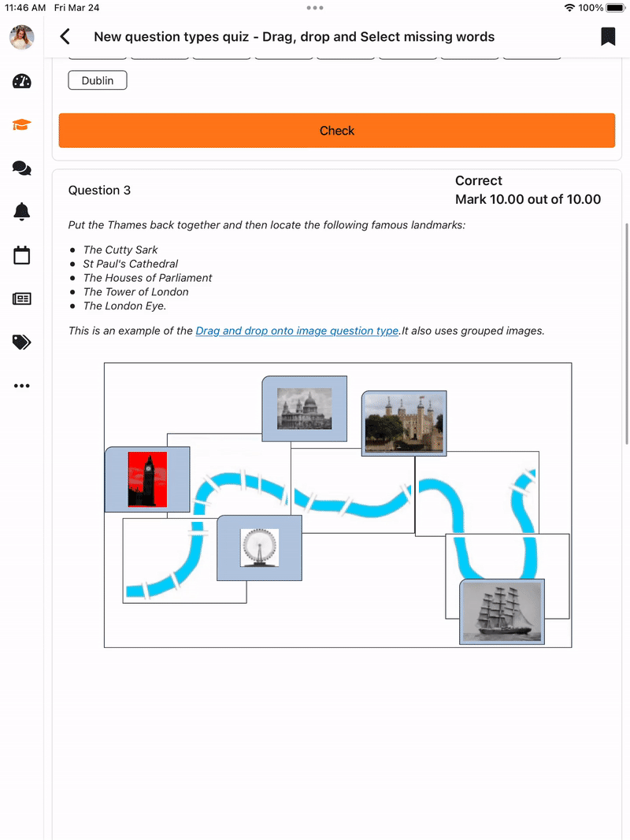The width and height of the screenshot is (630, 840).
Task: Click the 'Correct' status text
Action: click(x=478, y=180)
